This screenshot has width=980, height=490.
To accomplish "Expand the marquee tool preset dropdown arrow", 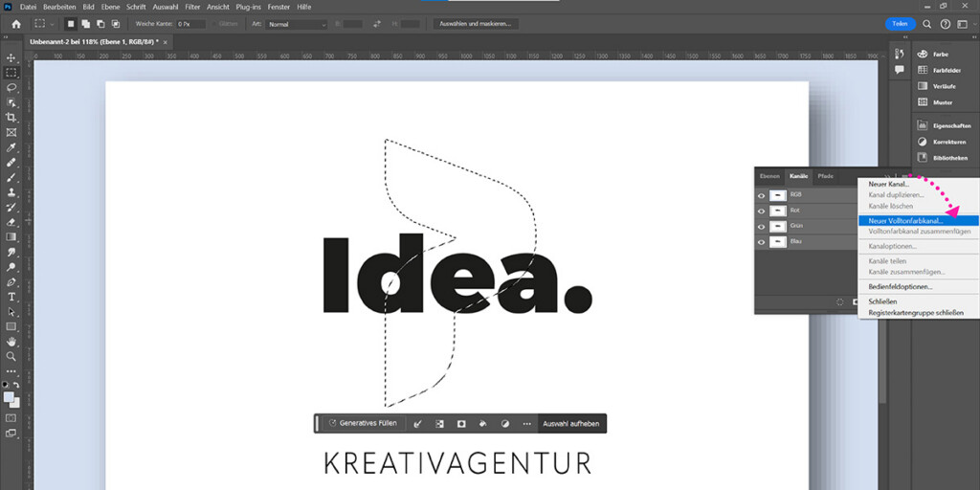I will pos(52,24).
